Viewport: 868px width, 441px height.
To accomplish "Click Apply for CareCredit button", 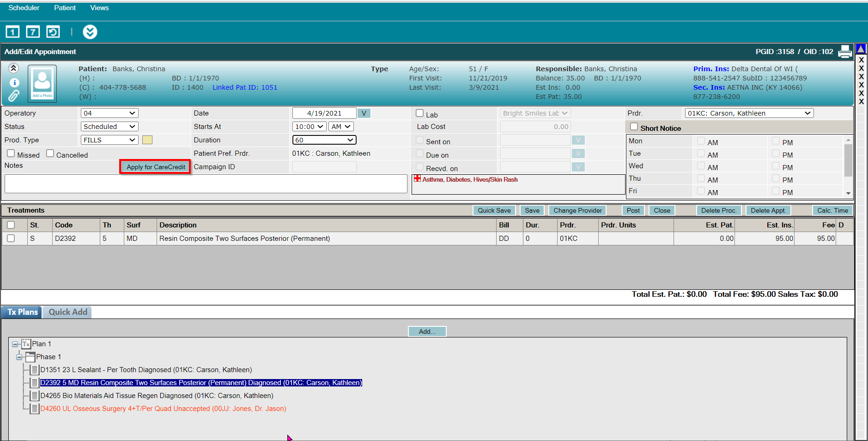I will click(x=156, y=167).
